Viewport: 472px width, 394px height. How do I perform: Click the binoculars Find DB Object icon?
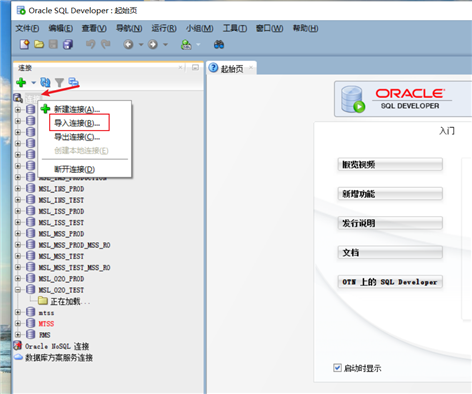click(x=219, y=44)
